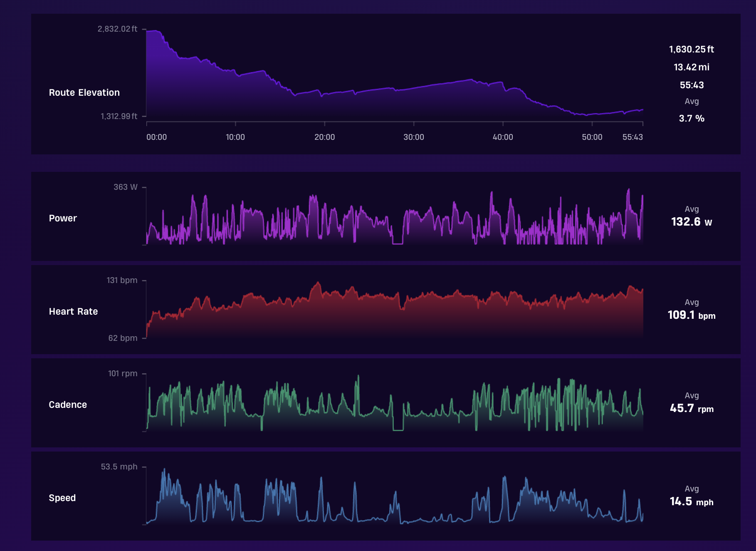Click the 50:00 timeline tick label
This screenshot has width=756, height=551.
coord(592,137)
